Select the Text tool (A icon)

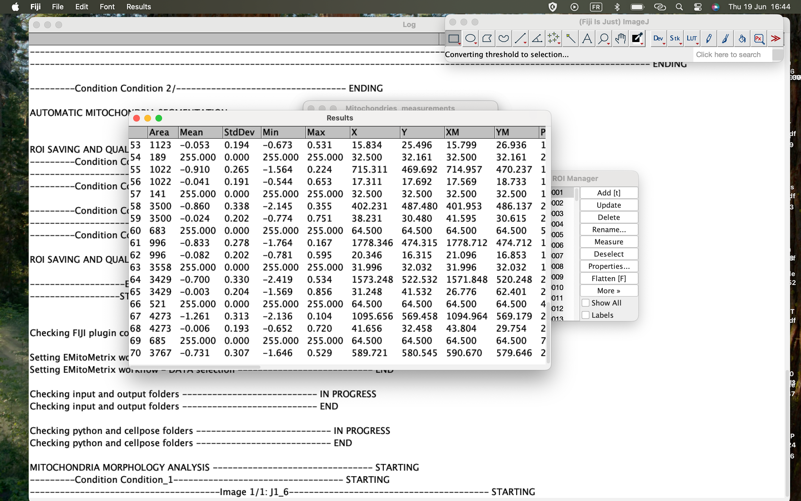click(587, 38)
